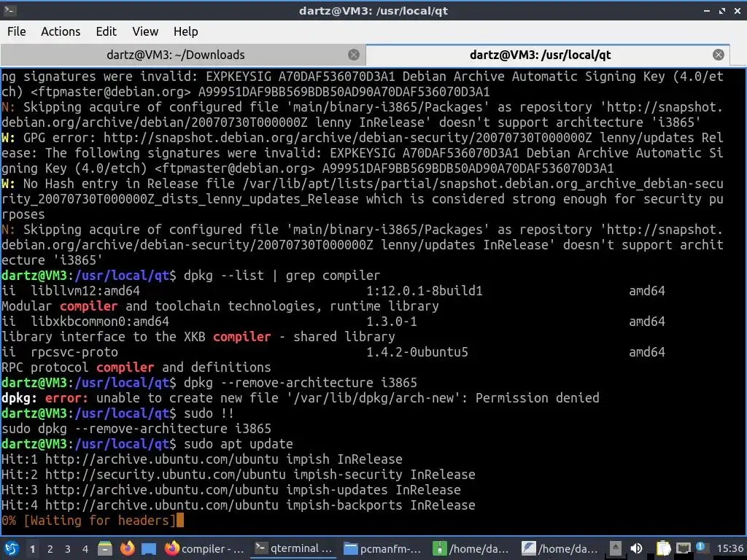Close the ~/Downloads tab
This screenshot has height=560, width=747.
pyautogui.click(x=354, y=55)
